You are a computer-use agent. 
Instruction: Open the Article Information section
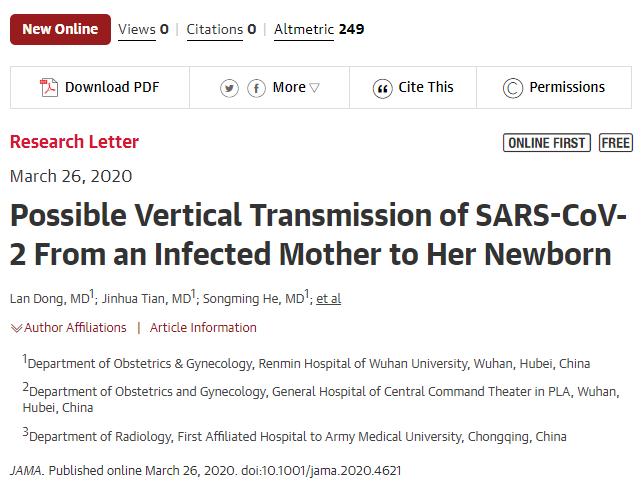pos(203,328)
